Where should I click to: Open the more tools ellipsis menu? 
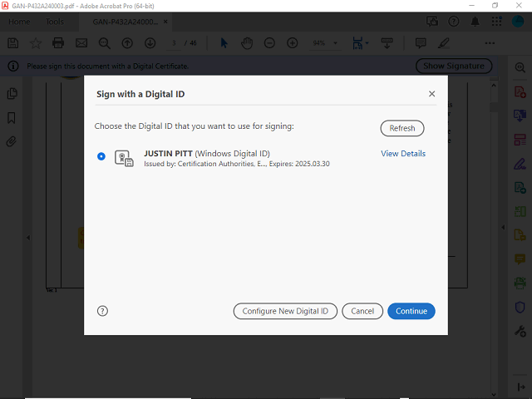(x=490, y=43)
